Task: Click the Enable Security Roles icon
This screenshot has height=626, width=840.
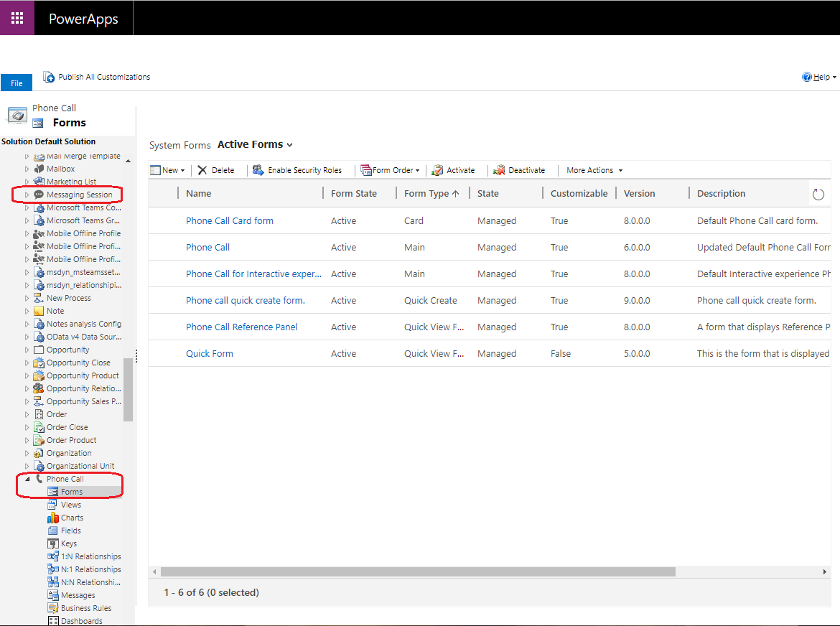Action: click(x=258, y=170)
